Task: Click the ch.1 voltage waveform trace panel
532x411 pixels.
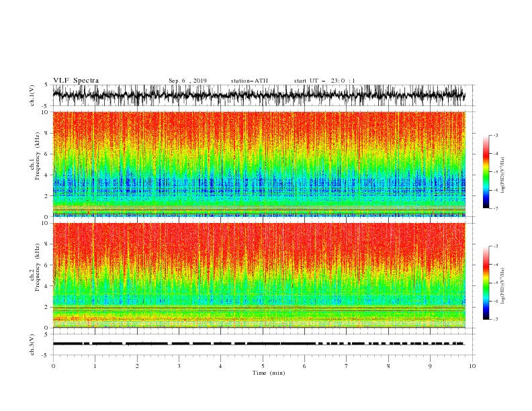Action: click(263, 95)
